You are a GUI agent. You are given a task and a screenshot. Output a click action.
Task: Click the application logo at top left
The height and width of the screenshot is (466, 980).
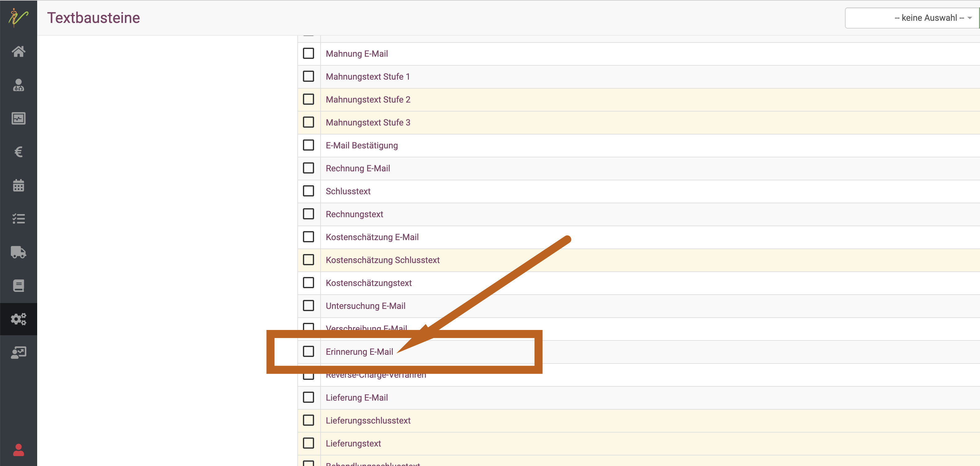(18, 18)
